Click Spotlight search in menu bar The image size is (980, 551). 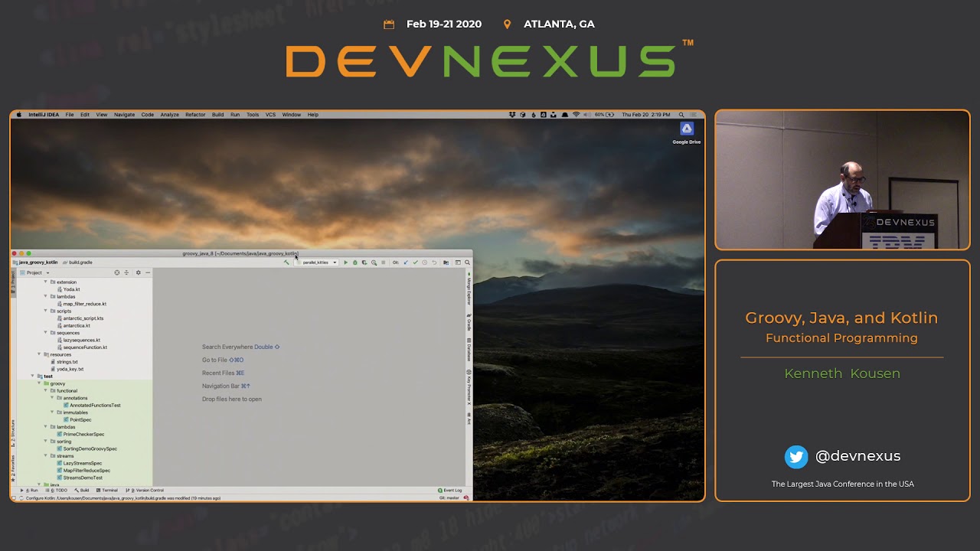click(x=681, y=115)
